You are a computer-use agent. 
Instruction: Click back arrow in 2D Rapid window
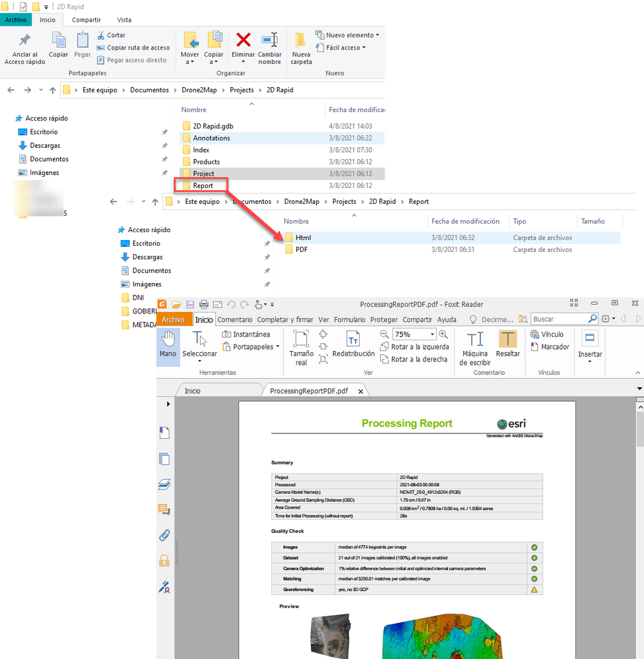11,90
